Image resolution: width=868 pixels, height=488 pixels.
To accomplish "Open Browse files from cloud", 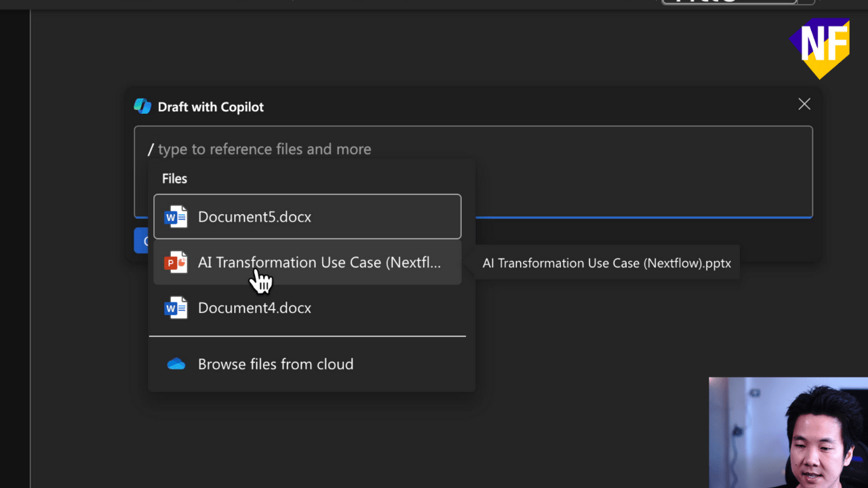I will 275,363.
